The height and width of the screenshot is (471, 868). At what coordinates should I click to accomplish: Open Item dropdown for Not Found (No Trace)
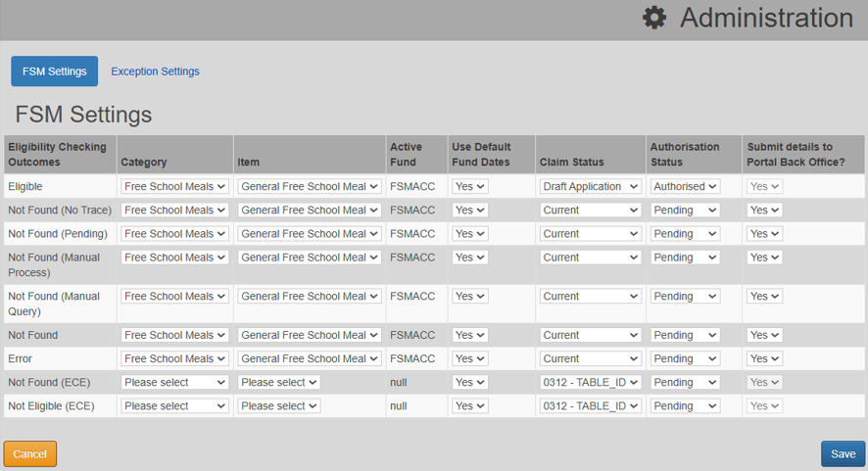pyautogui.click(x=309, y=211)
